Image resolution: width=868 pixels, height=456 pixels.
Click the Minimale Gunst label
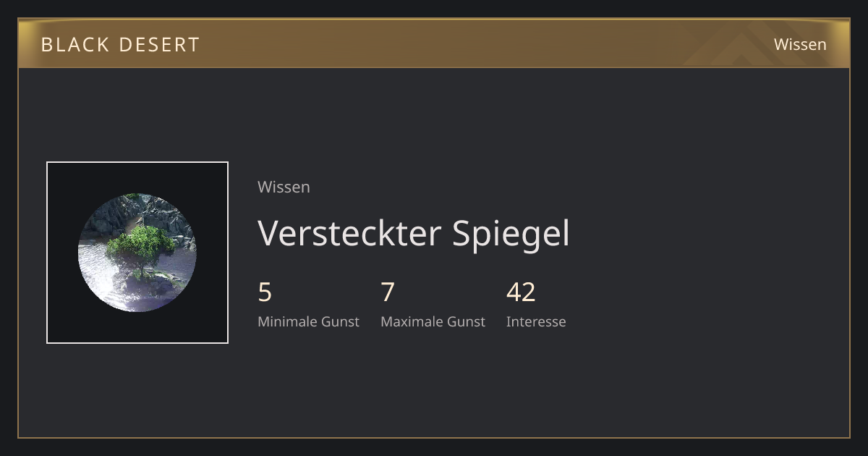click(308, 321)
